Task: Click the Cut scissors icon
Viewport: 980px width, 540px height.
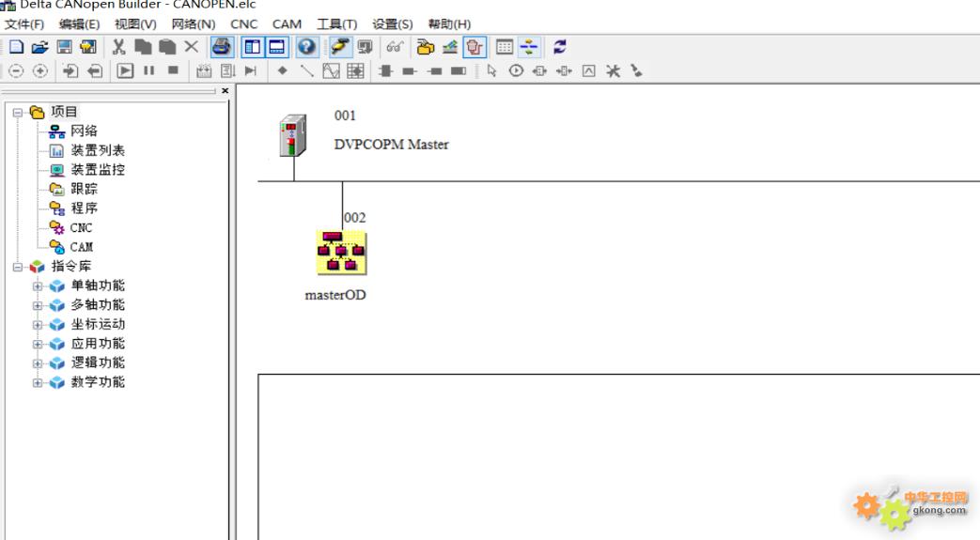Action: pyautogui.click(x=118, y=47)
